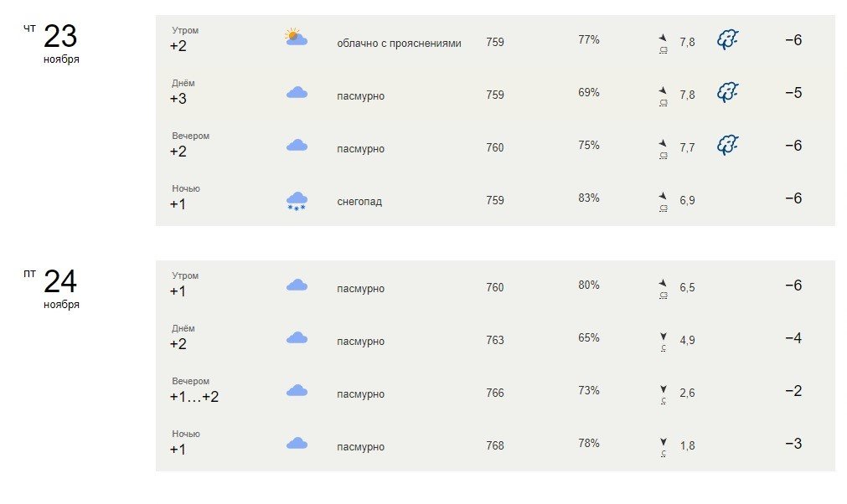Screen dimensions: 847x504
Task: Click the cloud icon for Friday daytime
Action: [x=297, y=338]
